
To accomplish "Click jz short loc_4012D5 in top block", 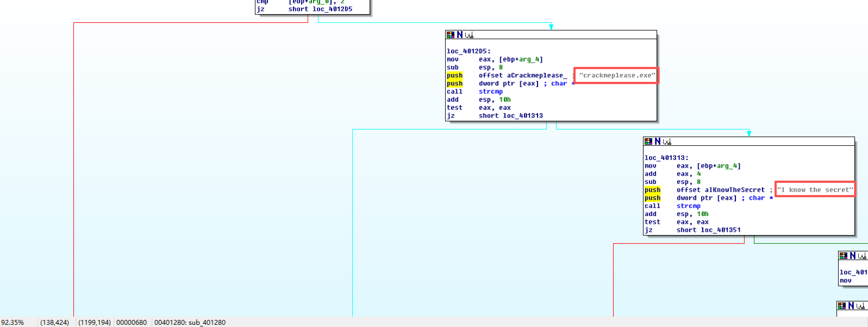I will pos(320,9).
